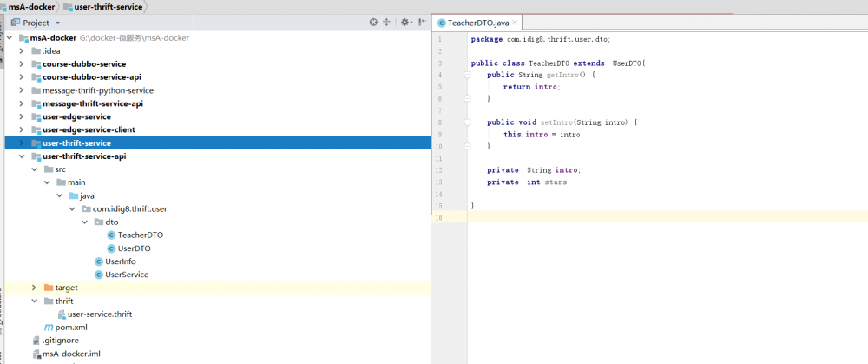Open the Project panel settings gear

click(404, 23)
